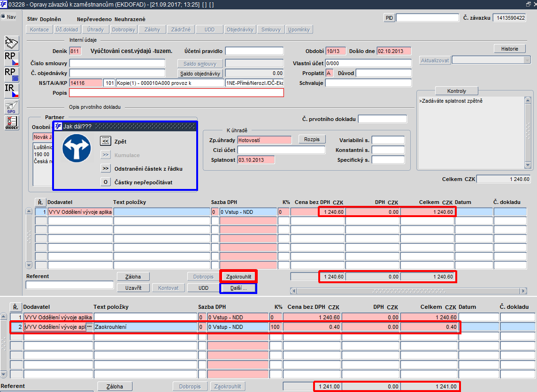
Task: Open the Úhrady tab button
Action: tap(95, 30)
